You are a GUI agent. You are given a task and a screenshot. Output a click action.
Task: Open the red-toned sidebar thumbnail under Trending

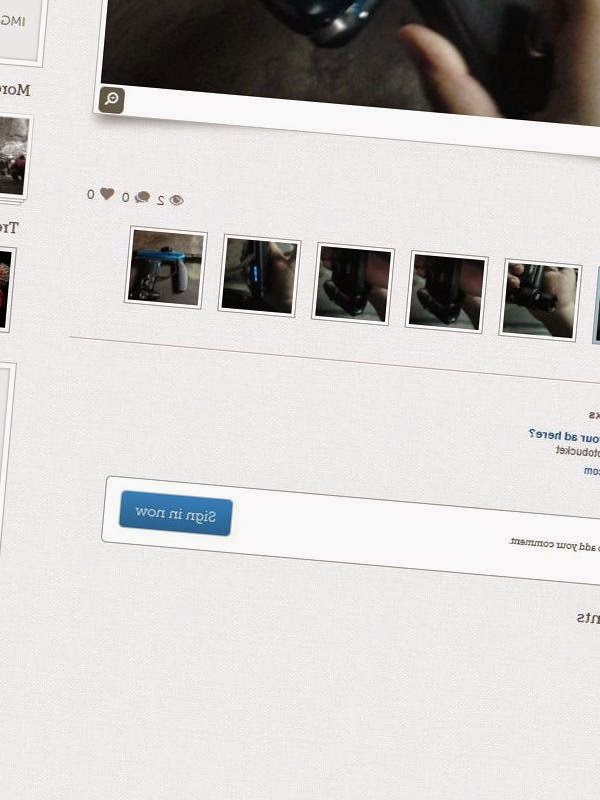(x=5, y=289)
